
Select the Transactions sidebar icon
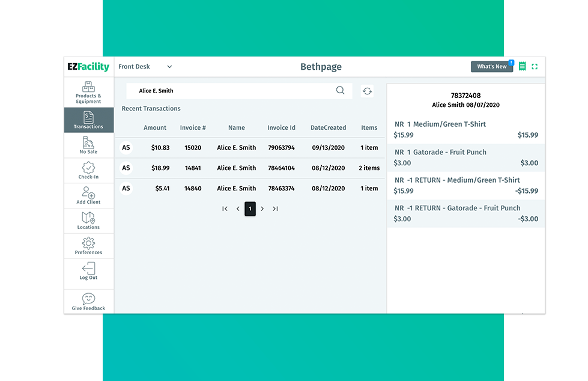coord(88,120)
